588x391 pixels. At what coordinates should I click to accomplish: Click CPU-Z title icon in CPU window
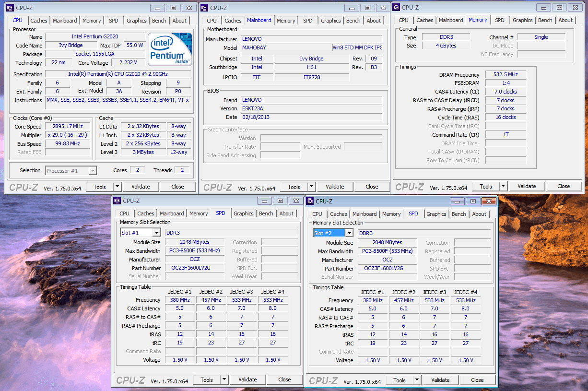11,8
